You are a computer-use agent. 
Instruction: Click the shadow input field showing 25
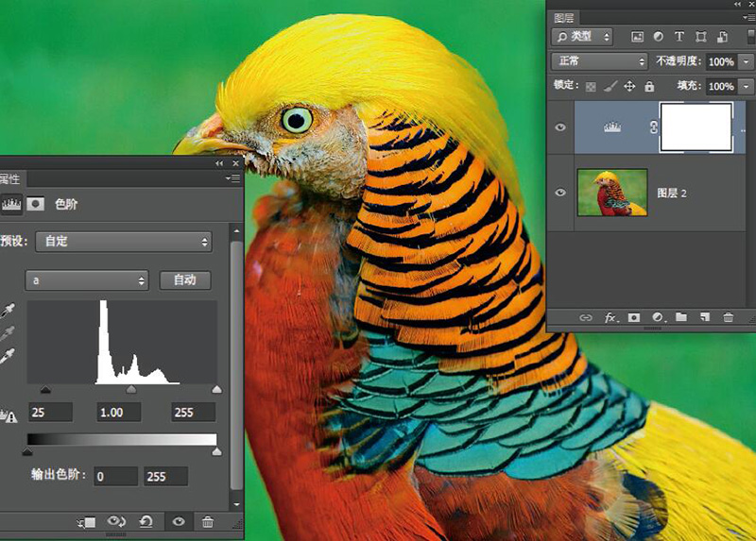[50, 413]
